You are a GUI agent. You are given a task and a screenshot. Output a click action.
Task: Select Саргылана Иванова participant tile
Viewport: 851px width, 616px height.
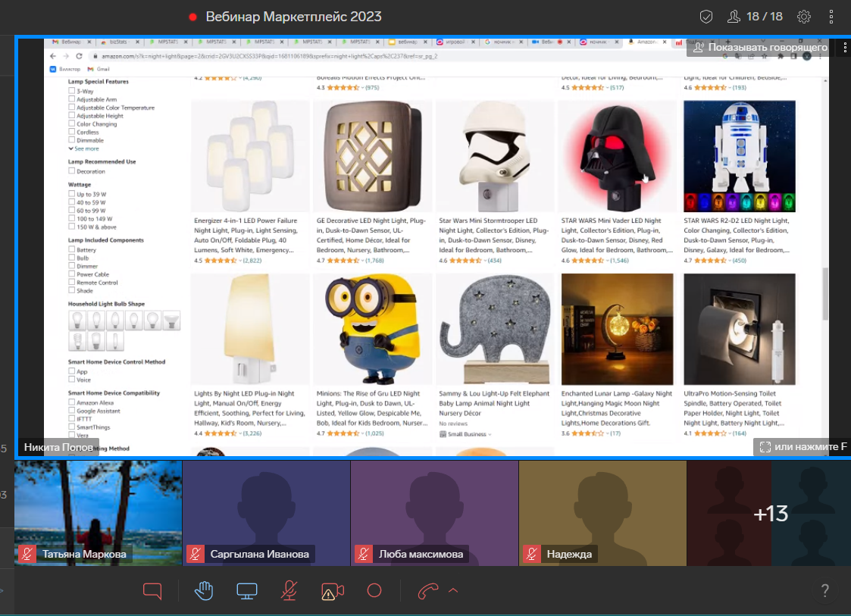coord(267,514)
